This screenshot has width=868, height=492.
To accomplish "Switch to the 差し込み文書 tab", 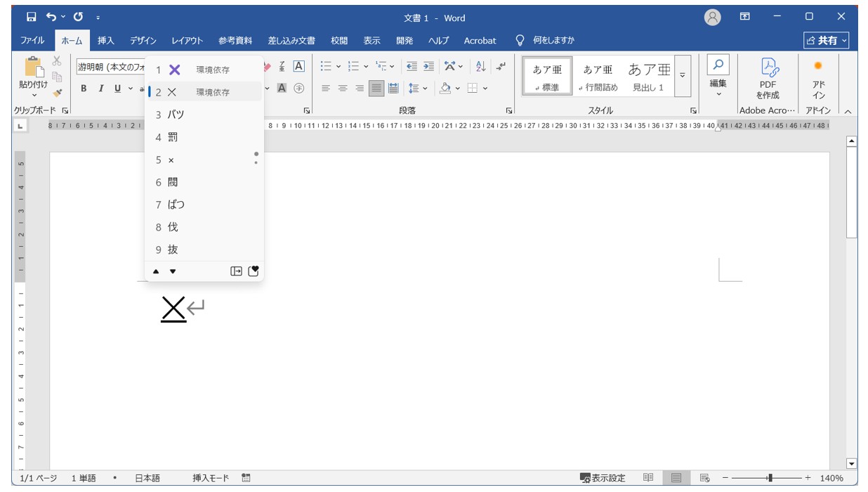I will point(291,40).
